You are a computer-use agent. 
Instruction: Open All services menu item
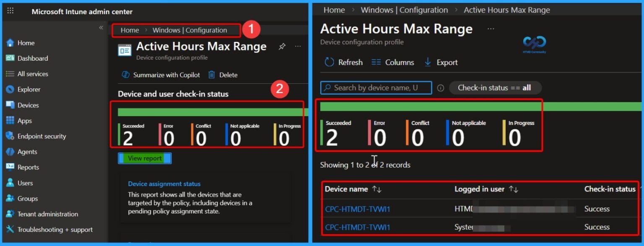pos(33,74)
